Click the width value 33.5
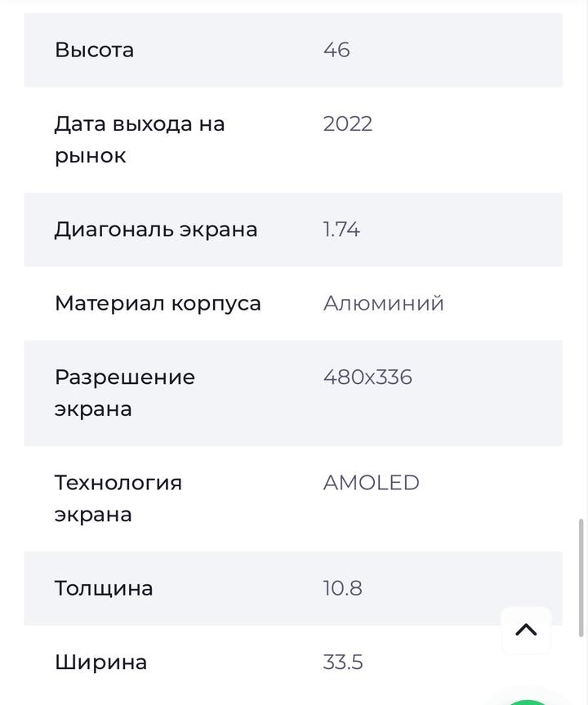Viewport: 588px width, 705px height. [x=343, y=662]
